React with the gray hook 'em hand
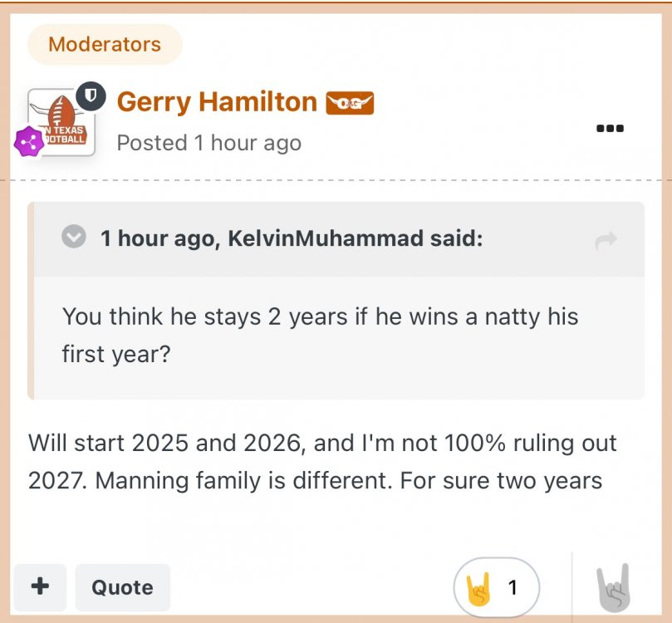 tap(614, 587)
